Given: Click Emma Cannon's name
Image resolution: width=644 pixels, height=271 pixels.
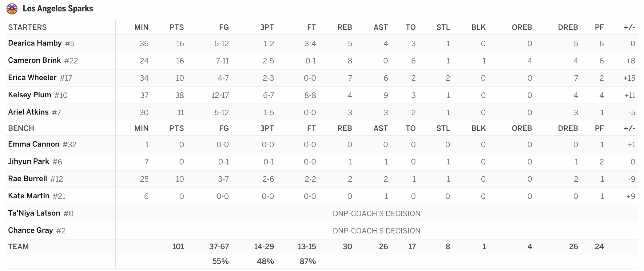Looking at the screenshot, I should point(34,144).
